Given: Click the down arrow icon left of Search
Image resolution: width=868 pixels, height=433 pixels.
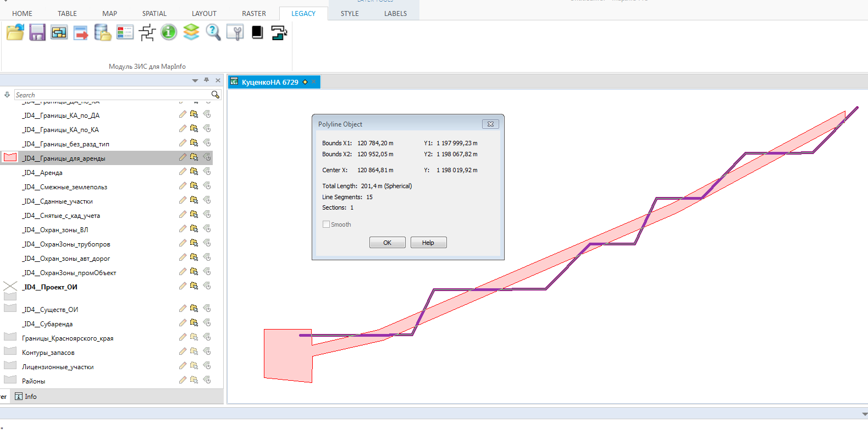Looking at the screenshot, I should point(7,95).
